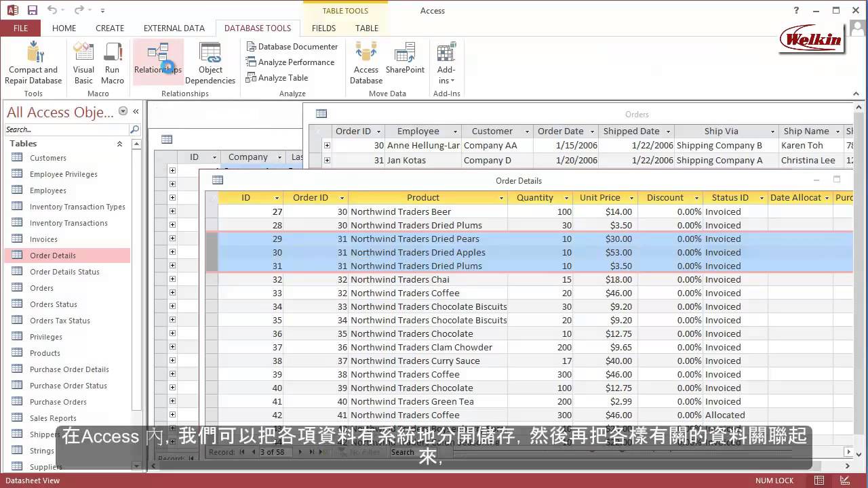
Task: Click Invoices table icon in navigation pane
Action: pyautogui.click(x=17, y=239)
